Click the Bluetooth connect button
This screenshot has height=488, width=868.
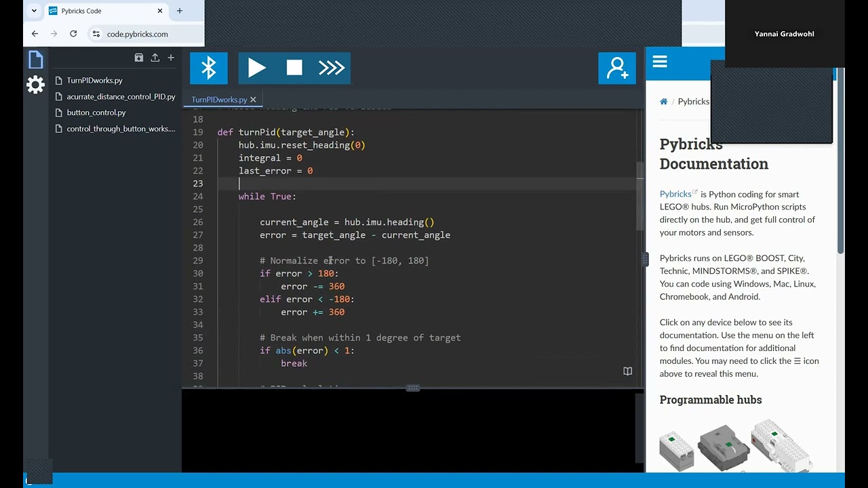pyautogui.click(x=208, y=68)
